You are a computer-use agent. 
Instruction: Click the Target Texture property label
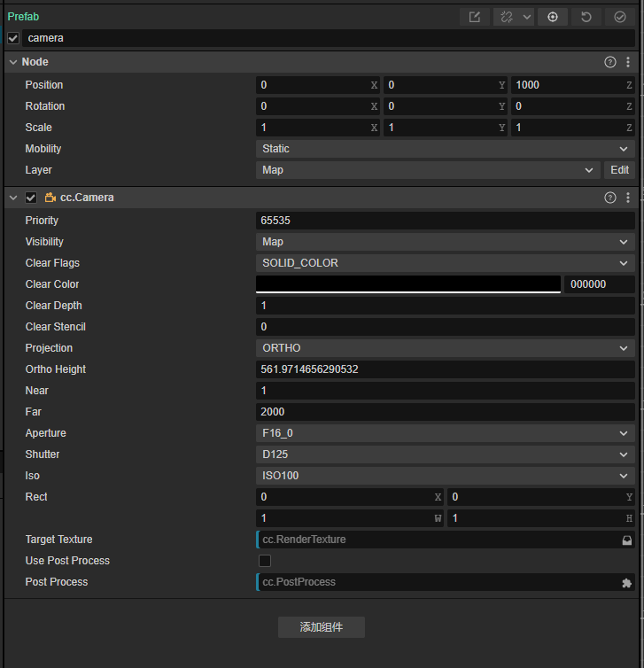click(58, 540)
